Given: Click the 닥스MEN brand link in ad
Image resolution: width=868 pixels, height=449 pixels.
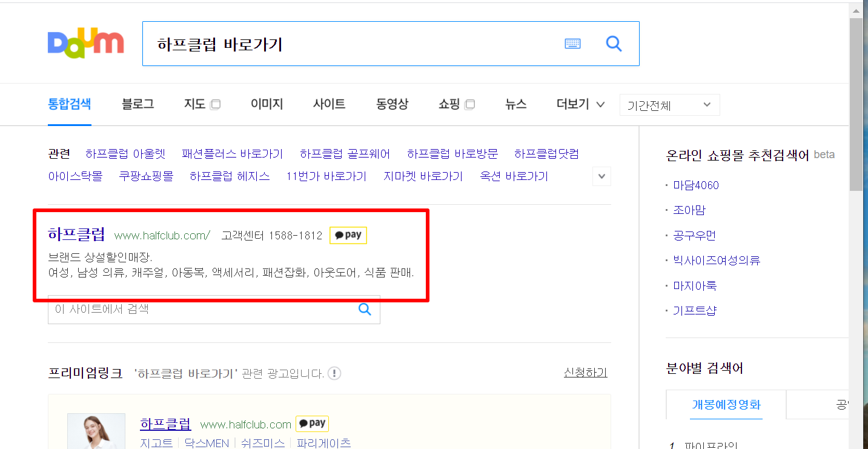Looking at the screenshot, I should point(207,443).
